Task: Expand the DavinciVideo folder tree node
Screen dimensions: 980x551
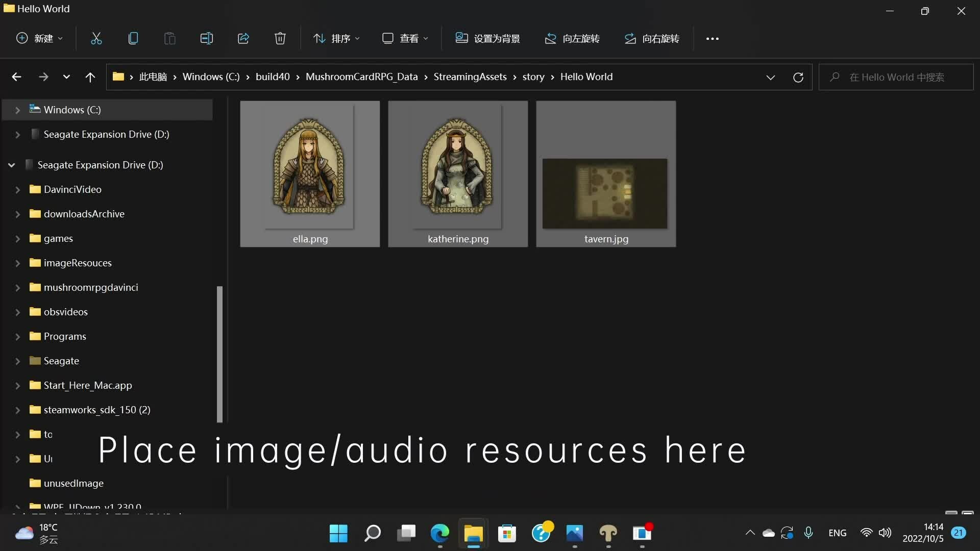Action: [x=17, y=189]
